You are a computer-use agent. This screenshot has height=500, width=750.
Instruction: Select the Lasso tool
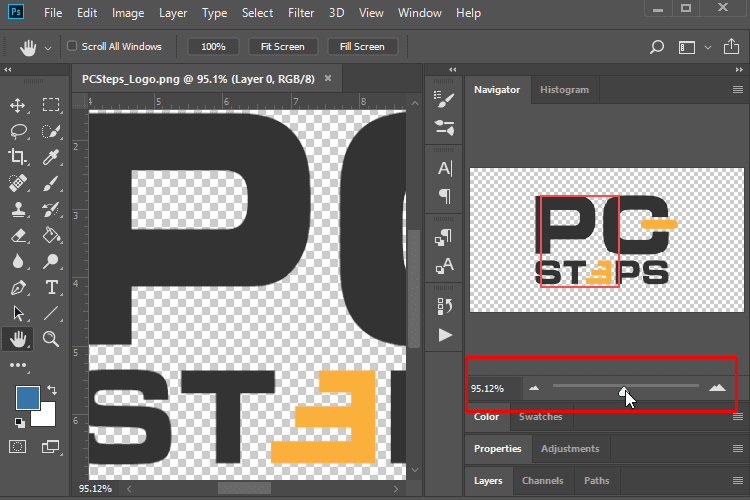pos(18,131)
